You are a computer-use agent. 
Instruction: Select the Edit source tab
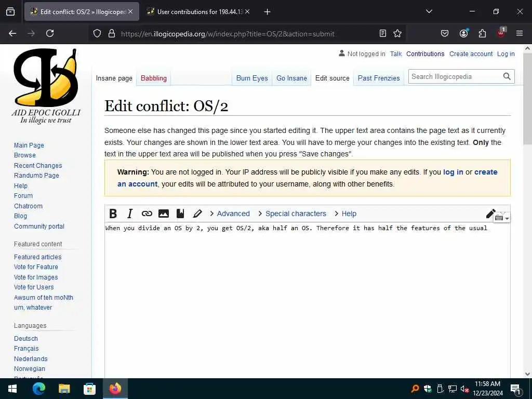click(332, 78)
